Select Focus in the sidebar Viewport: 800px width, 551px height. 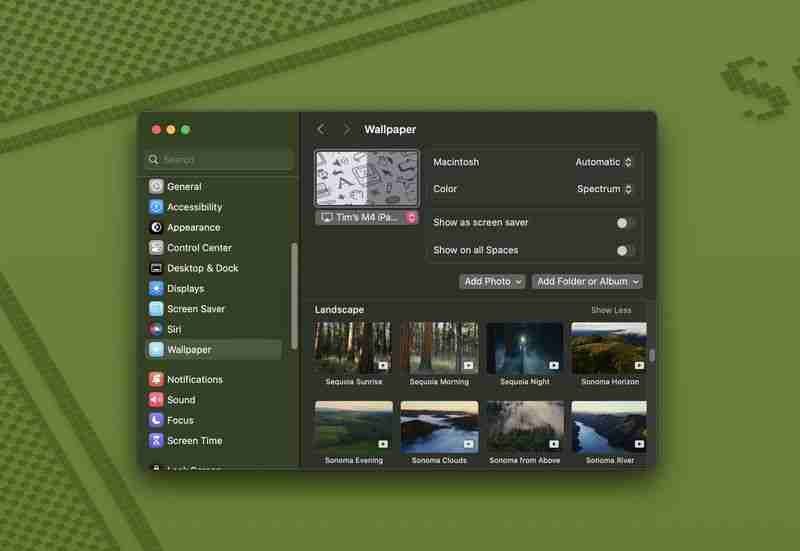tap(215, 420)
